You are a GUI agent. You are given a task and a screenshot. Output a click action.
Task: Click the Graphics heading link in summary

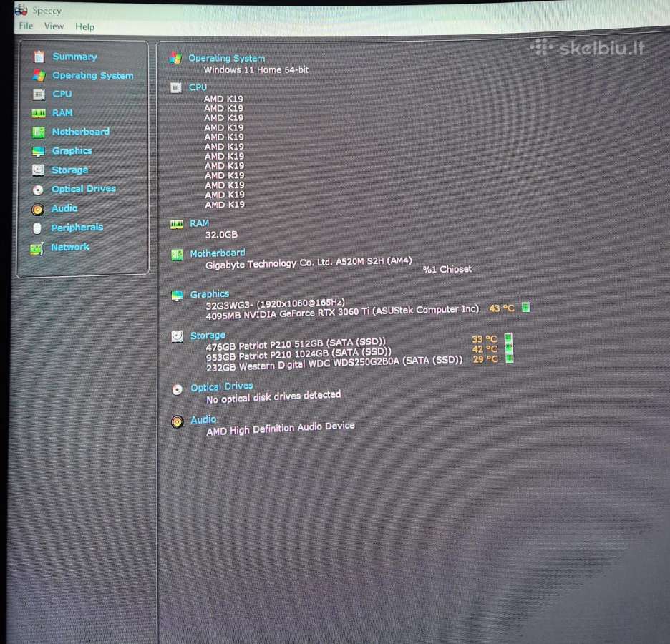(x=209, y=294)
